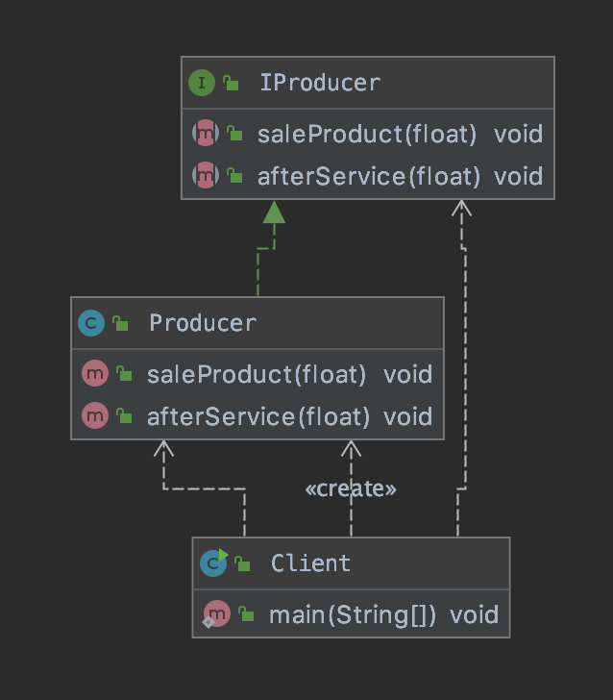
Task: Click the method icon beside IProducer saleProduct
Action: (x=206, y=134)
